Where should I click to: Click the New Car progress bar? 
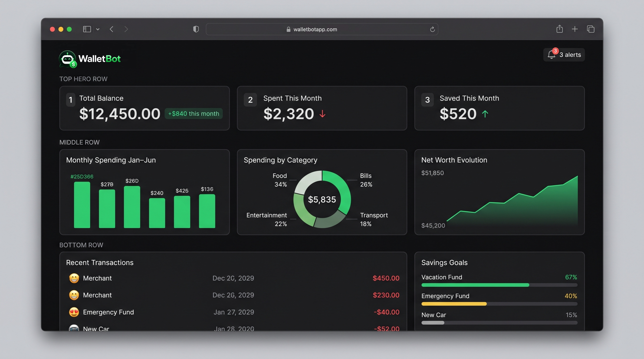click(499, 323)
